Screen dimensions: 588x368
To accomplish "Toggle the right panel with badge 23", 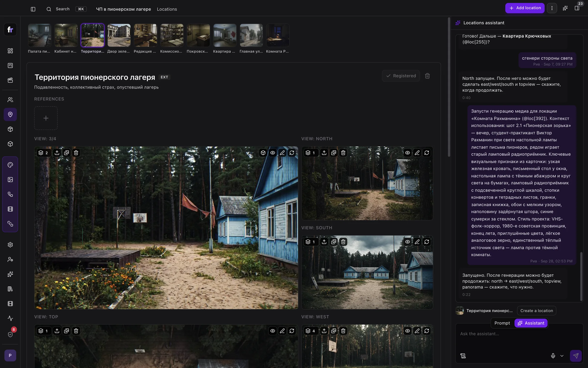I will tap(577, 8).
